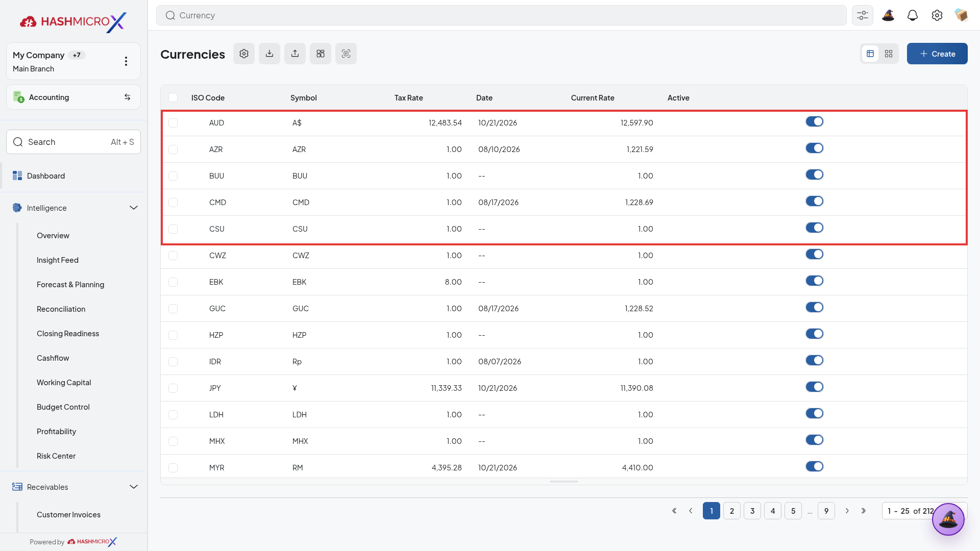Viewport: 980px width, 551px height.
Task: Click the download icon beside the Currencies title
Action: tap(269, 54)
